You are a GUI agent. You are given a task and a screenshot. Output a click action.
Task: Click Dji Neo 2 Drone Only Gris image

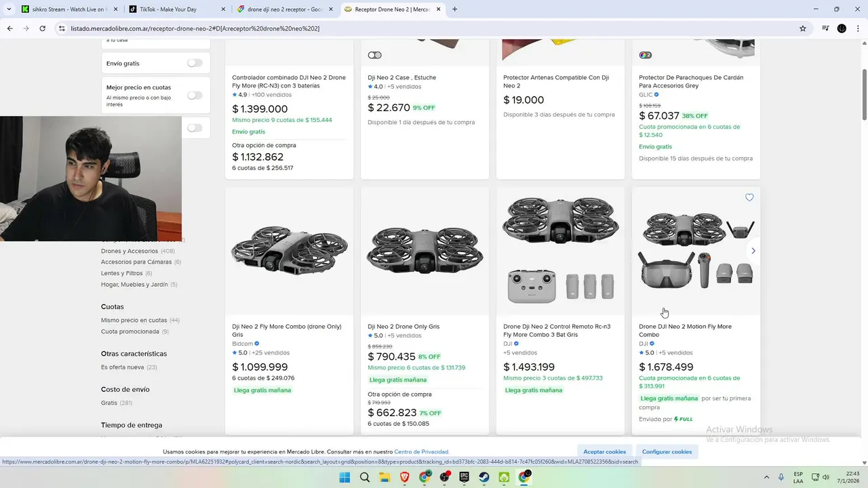coord(425,251)
